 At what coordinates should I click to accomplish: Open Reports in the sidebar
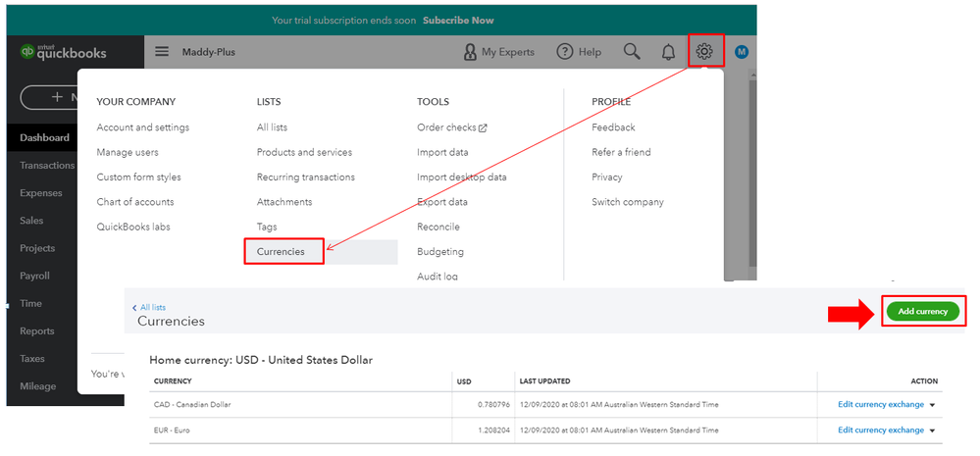tap(37, 331)
